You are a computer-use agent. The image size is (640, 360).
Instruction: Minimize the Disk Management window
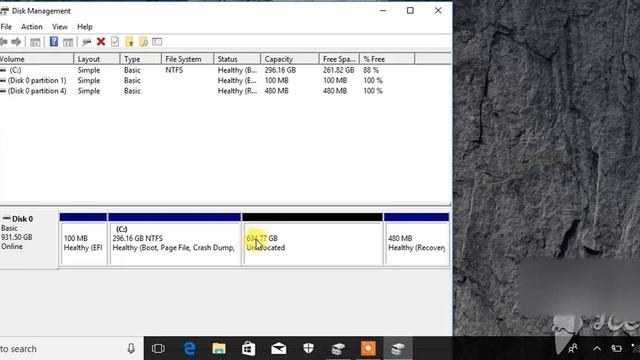pyautogui.click(x=383, y=11)
